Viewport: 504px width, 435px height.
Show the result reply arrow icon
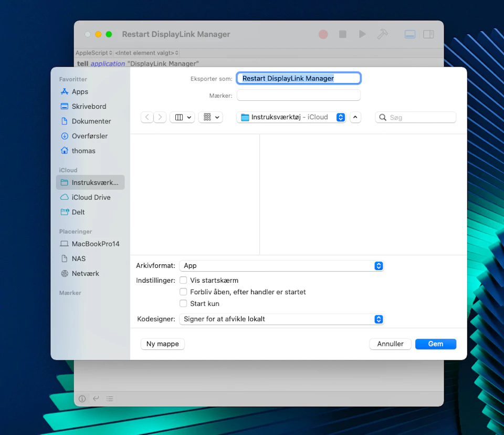pos(96,399)
